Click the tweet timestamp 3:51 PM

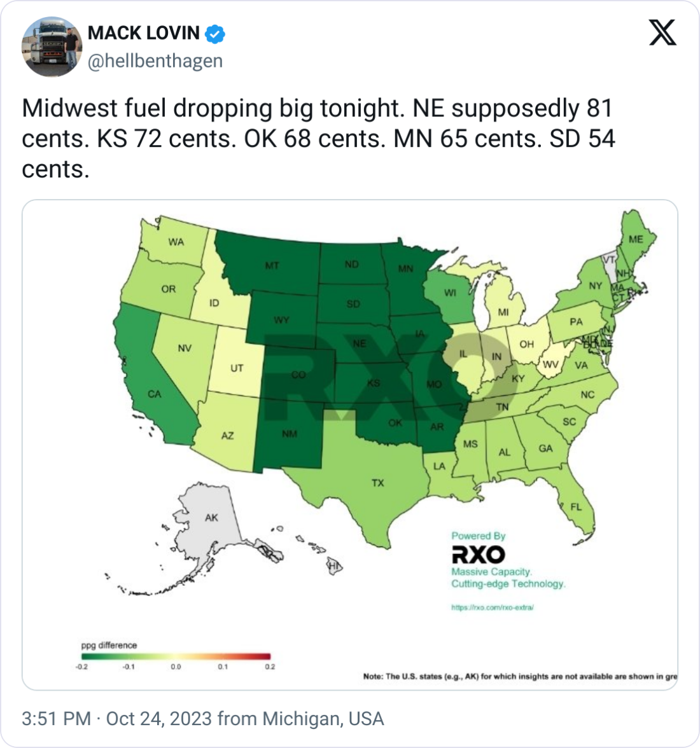click(x=57, y=719)
